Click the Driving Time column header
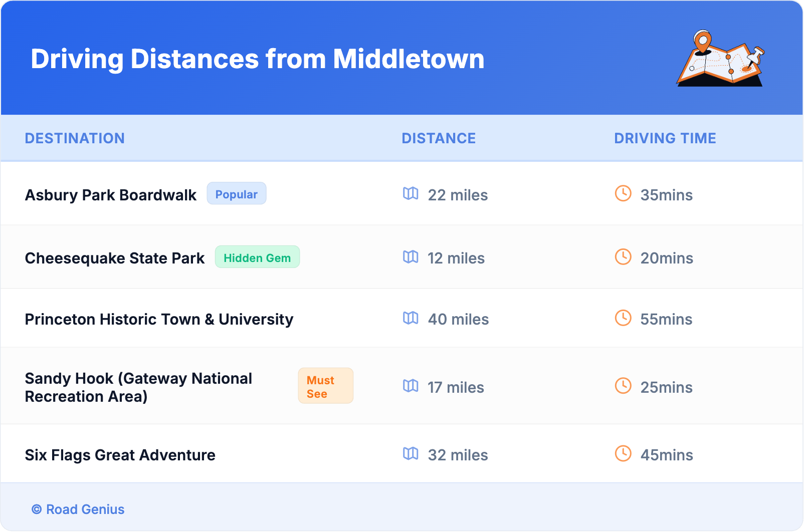The height and width of the screenshot is (532, 804). click(665, 138)
